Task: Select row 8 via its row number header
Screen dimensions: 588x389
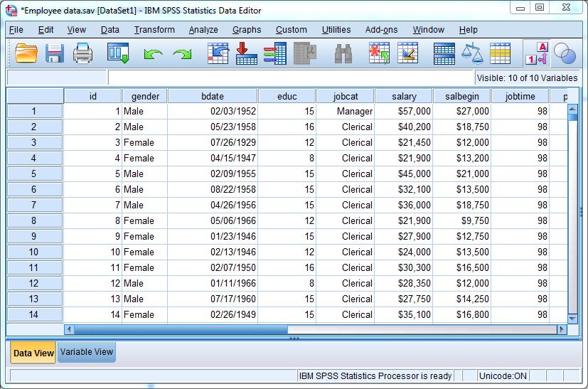Action: [34, 220]
